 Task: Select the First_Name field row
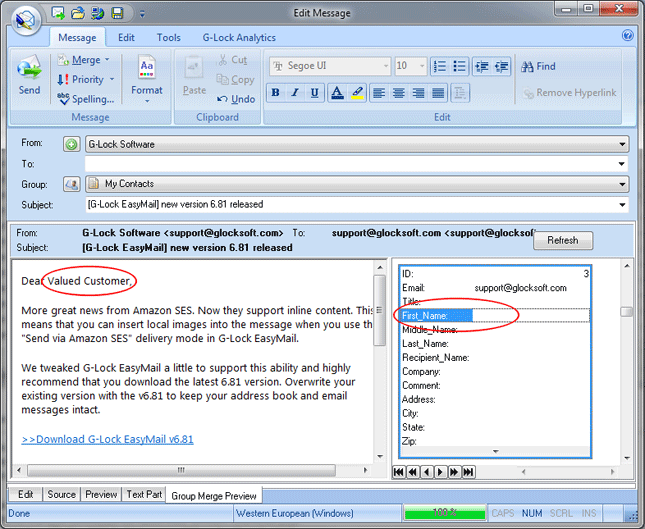(x=495, y=316)
